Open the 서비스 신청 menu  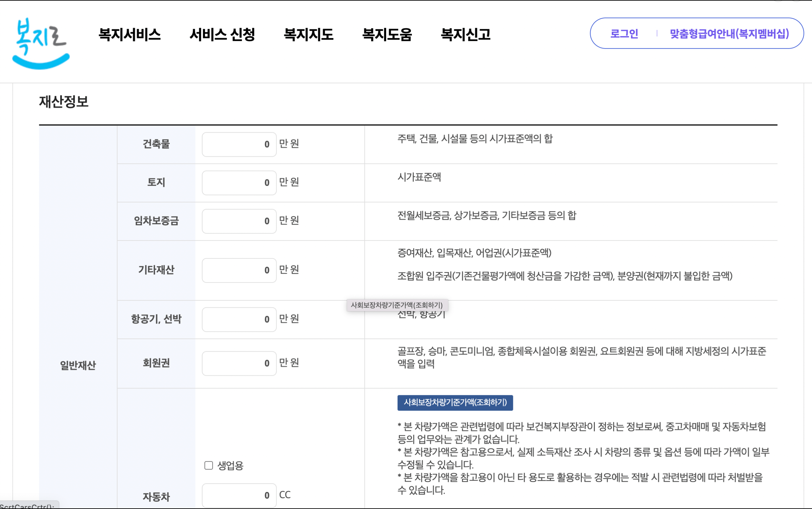[x=222, y=34]
